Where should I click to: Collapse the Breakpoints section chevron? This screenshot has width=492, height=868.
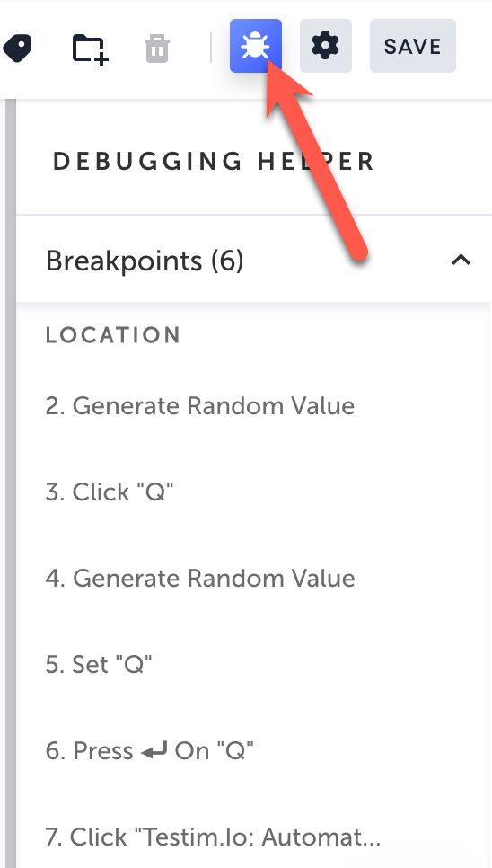click(461, 260)
